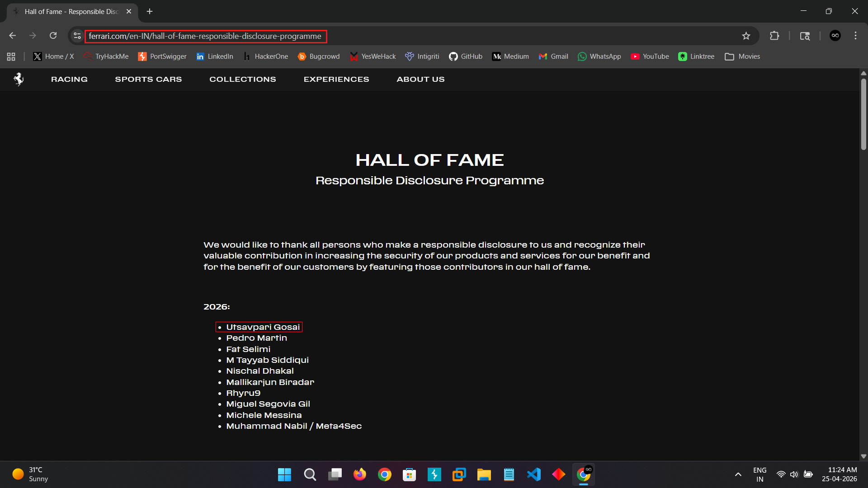Click scrollbar down arrow

[x=863, y=456]
